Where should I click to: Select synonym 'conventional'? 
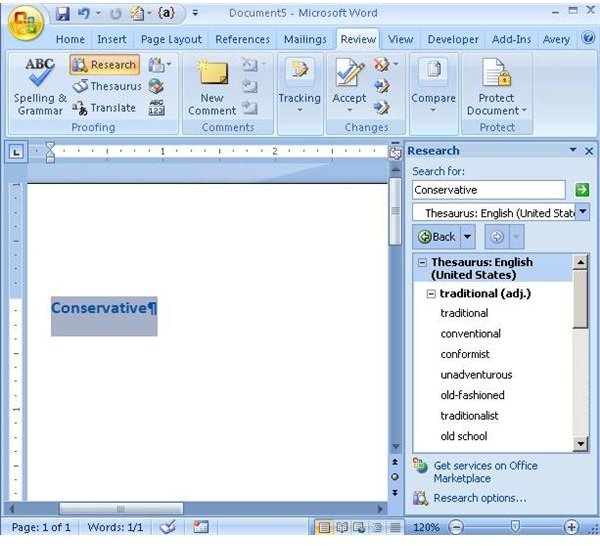[x=470, y=334]
